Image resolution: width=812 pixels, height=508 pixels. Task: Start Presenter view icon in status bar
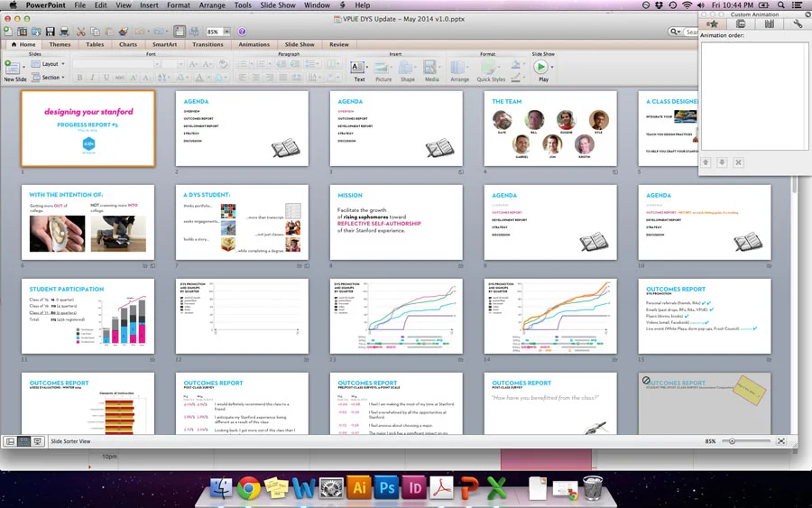pos(37,441)
